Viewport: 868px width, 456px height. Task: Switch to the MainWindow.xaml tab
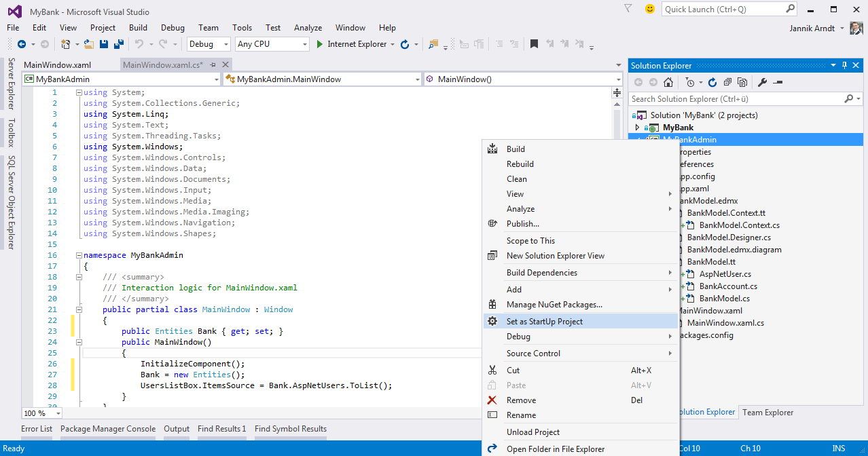click(x=57, y=65)
